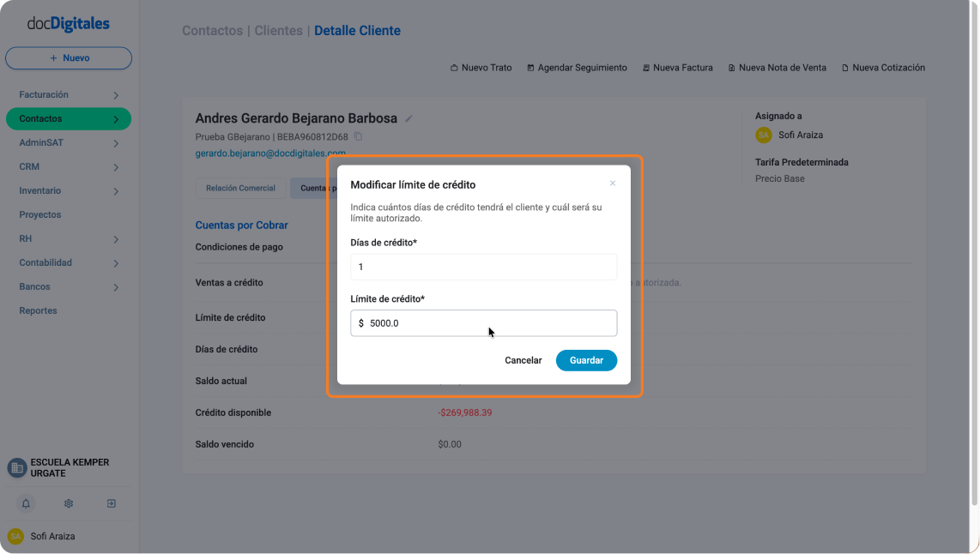Screen dimensions: 980x554
Task: Click Agendar Seguimiento action
Action: [x=577, y=68]
